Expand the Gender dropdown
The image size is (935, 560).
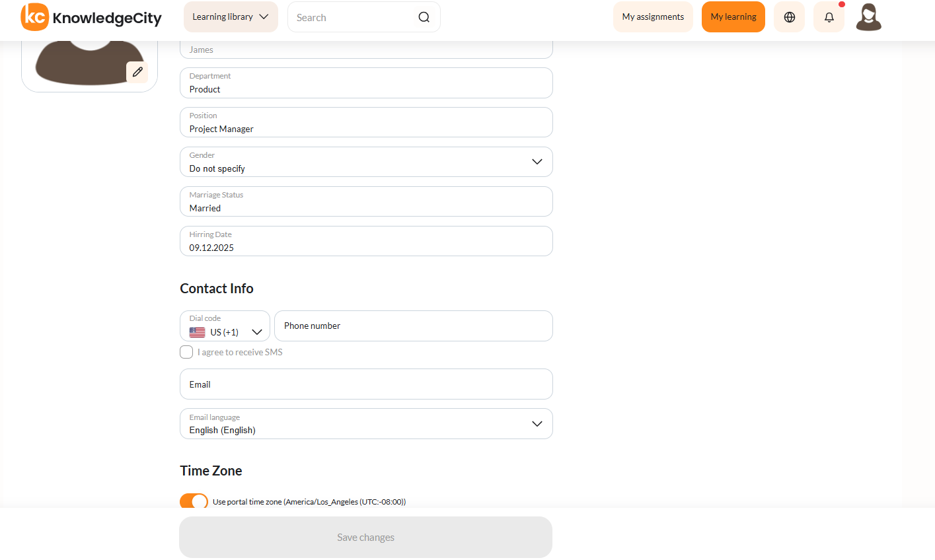coord(366,162)
